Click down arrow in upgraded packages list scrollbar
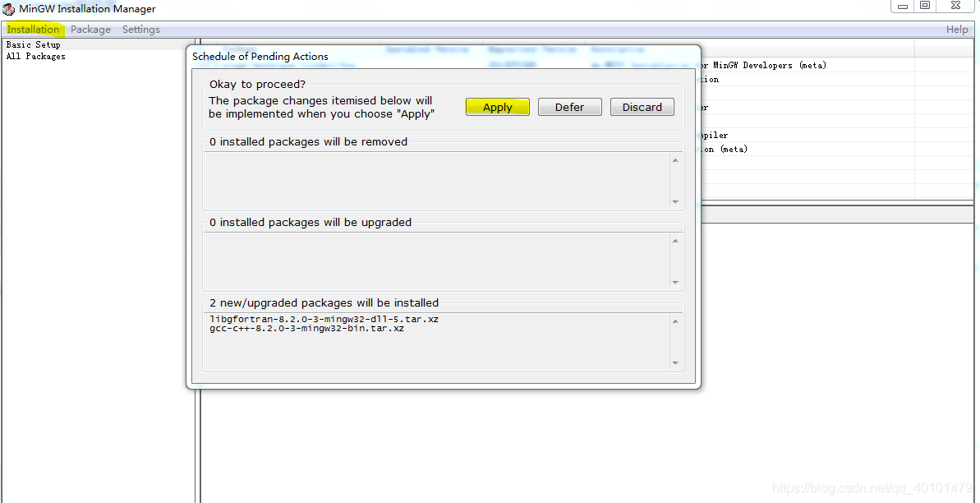This screenshot has width=980, height=503. (x=675, y=282)
